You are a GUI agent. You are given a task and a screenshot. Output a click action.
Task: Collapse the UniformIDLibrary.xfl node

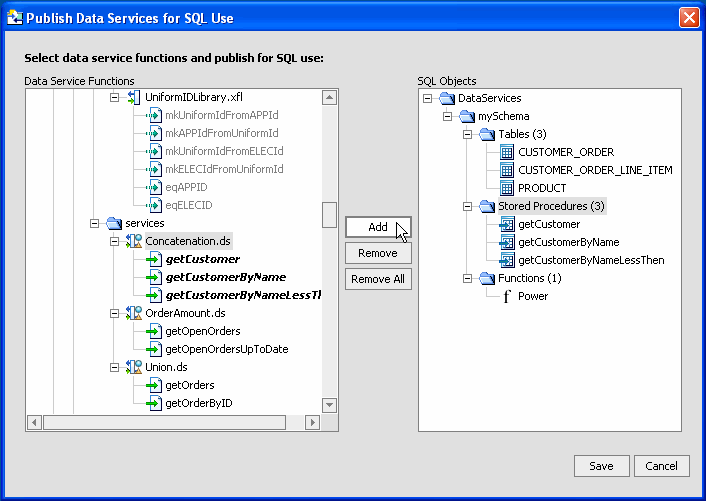(114, 97)
